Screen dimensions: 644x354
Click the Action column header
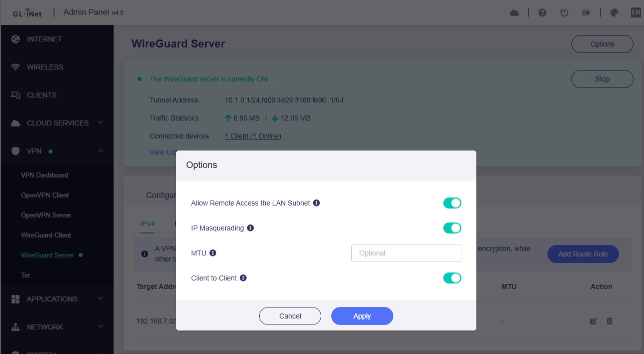pos(601,286)
